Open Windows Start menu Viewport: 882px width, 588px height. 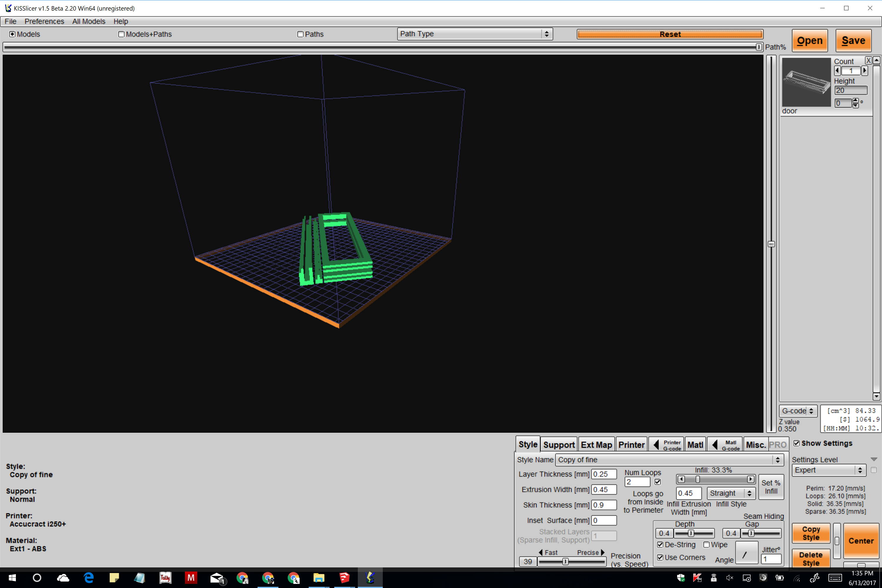[x=12, y=578]
